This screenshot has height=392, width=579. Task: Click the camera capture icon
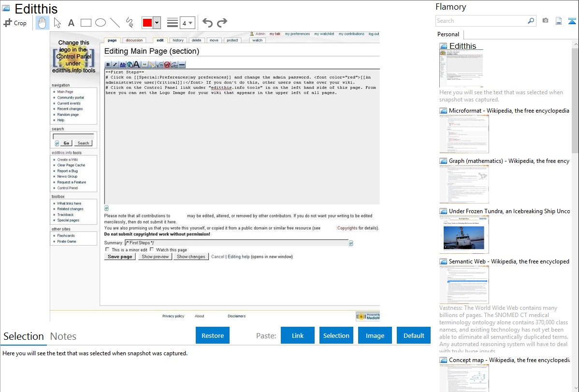(x=545, y=21)
